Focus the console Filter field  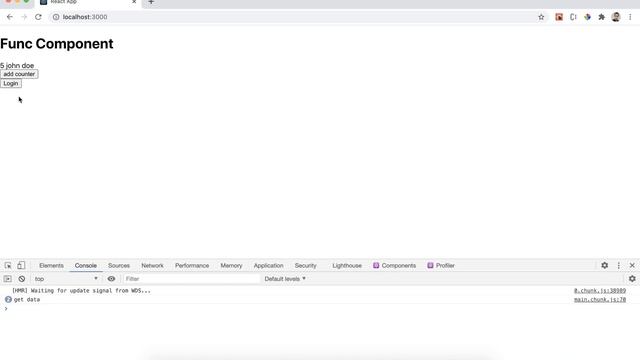click(191, 279)
